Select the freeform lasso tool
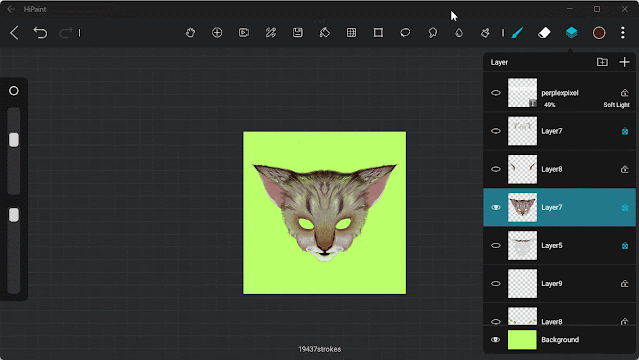The height and width of the screenshot is (360, 639). 432,33
